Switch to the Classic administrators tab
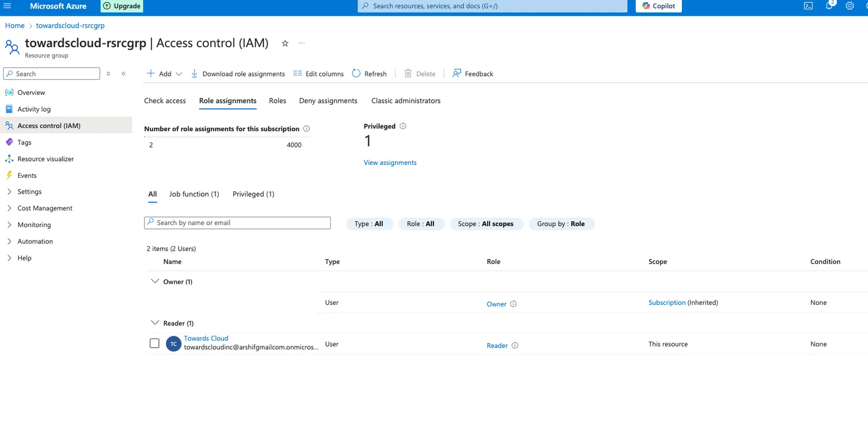Image resolution: width=868 pixels, height=434 pixels. pyautogui.click(x=406, y=101)
